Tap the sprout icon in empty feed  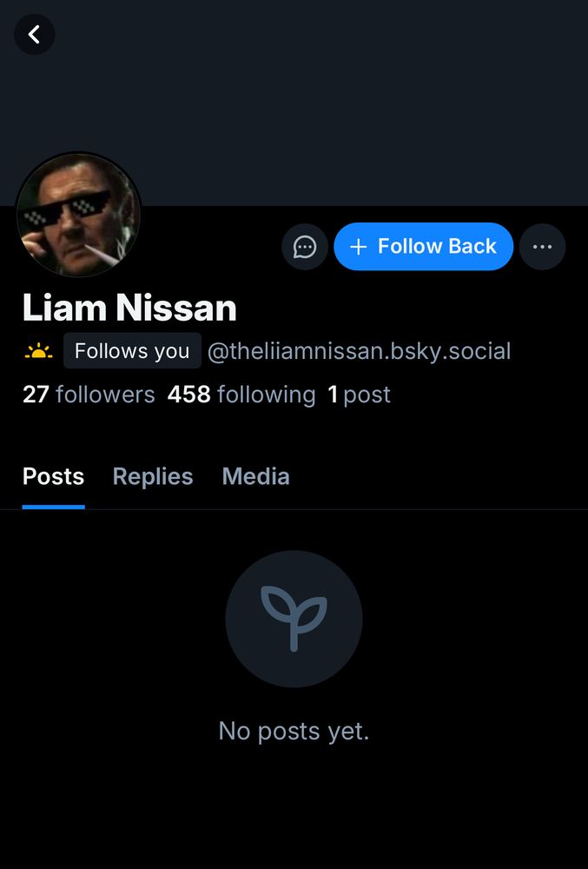[294, 619]
